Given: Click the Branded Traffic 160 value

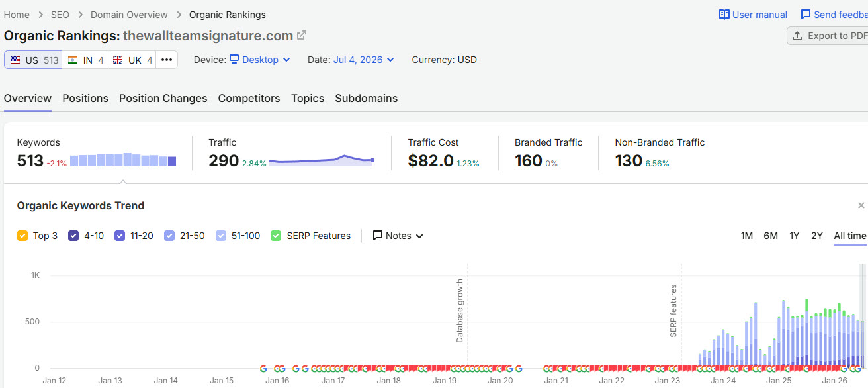Looking at the screenshot, I should [x=529, y=161].
